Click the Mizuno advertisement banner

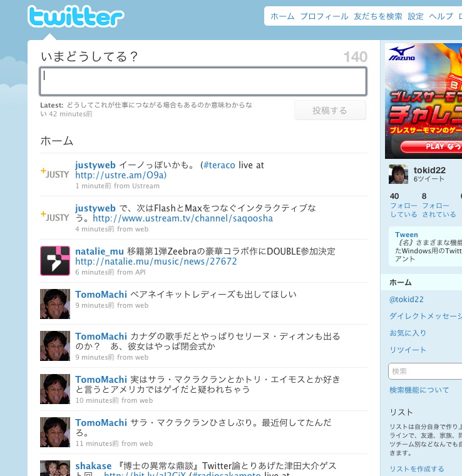coord(423,101)
